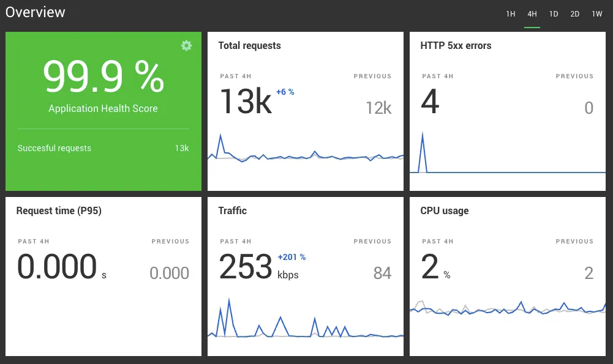Switch to the 1D time range
Viewport: 613px width, 364px height.
coord(554,13)
